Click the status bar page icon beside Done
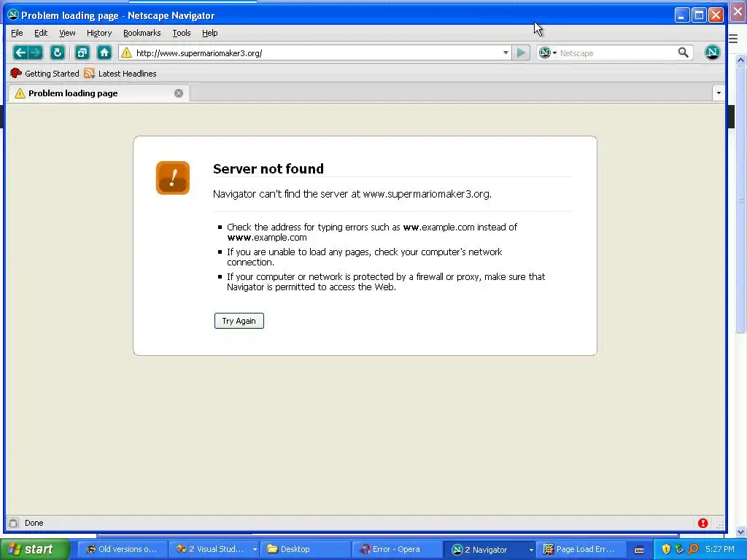This screenshot has width=747, height=560. pos(13,523)
